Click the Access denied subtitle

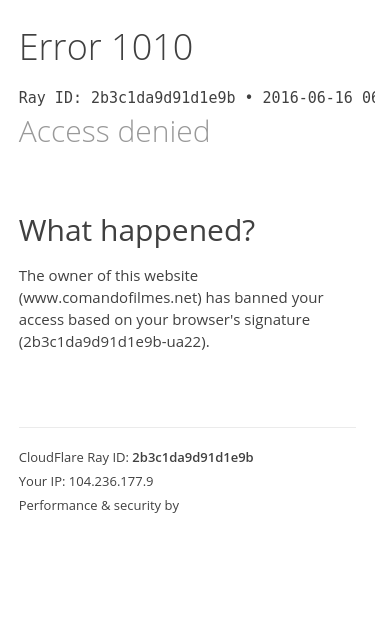tap(114, 131)
